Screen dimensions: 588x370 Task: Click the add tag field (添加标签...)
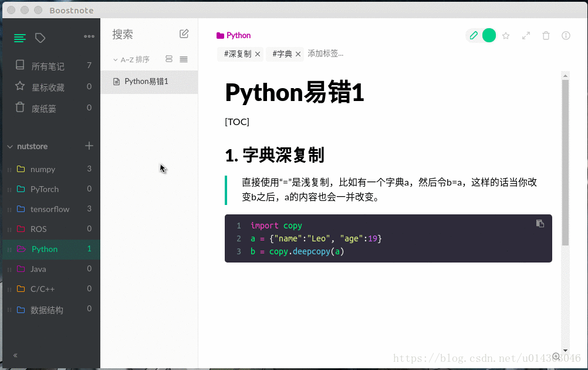point(326,53)
